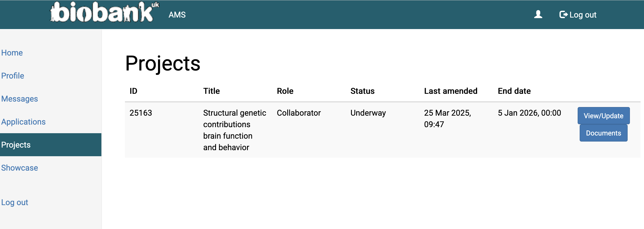
Task: Click the AMS header label
Action: [x=177, y=15]
